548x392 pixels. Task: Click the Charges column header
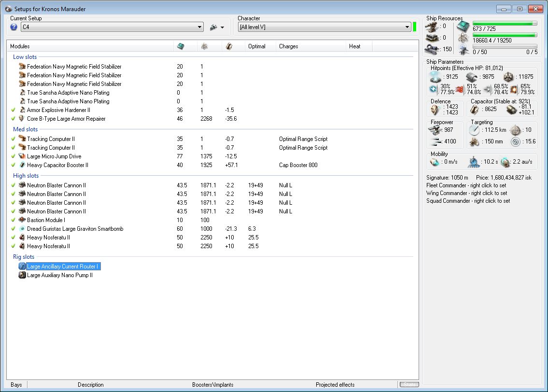pyautogui.click(x=311, y=46)
